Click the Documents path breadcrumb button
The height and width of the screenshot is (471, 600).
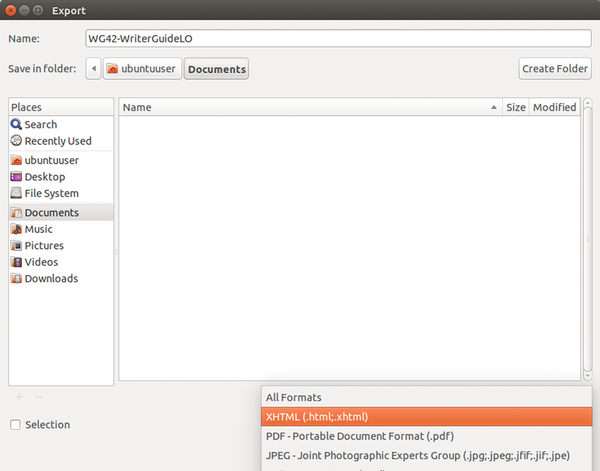(216, 69)
